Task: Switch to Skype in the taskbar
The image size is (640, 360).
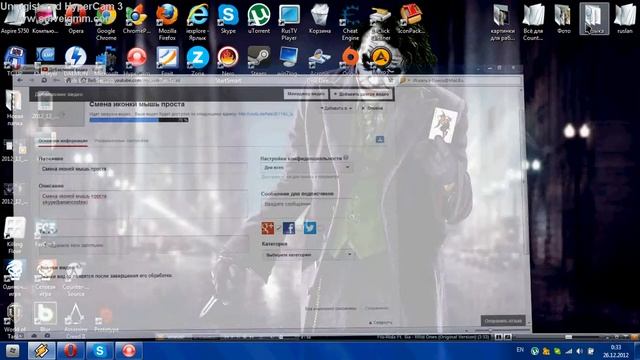Action: coord(100,351)
